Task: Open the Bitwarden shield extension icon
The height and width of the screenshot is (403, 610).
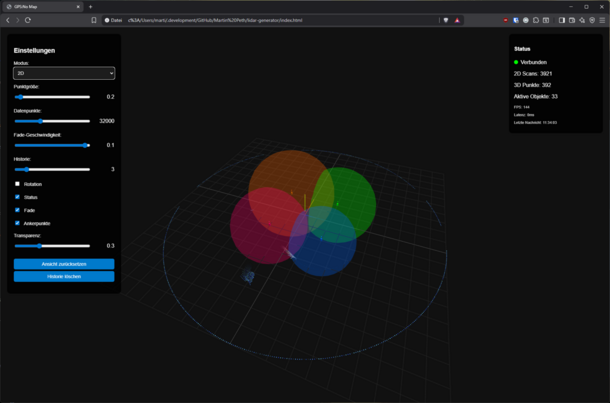Action: pos(515,20)
